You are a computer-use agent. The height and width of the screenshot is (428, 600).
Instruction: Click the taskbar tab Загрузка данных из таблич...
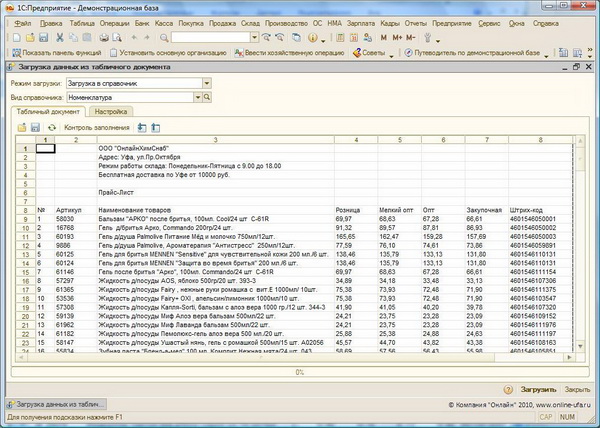tap(56, 404)
